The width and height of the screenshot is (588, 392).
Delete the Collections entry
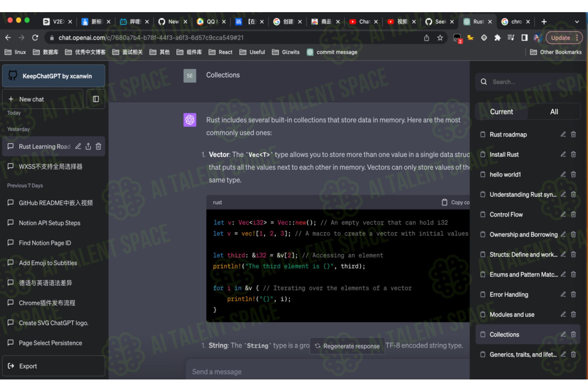coord(573,334)
